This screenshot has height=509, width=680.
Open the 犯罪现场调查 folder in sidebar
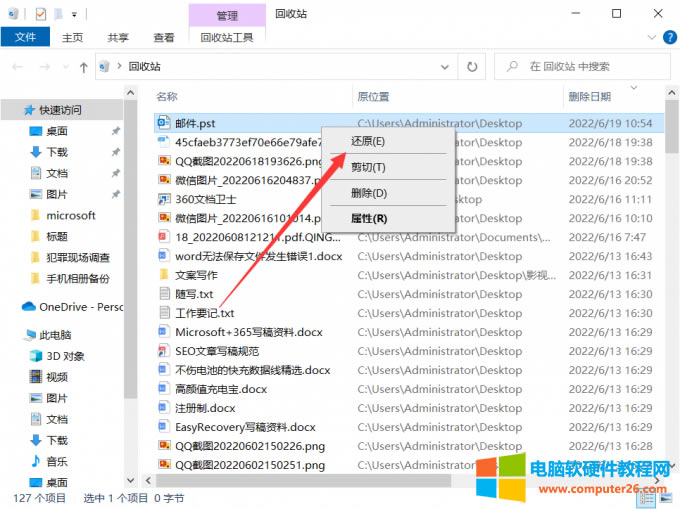pos(78,258)
